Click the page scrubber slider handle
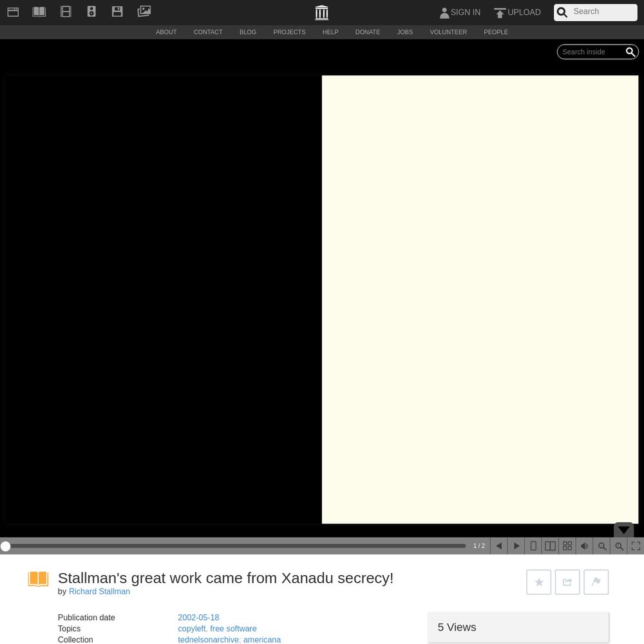The width and height of the screenshot is (644, 644). point(6,546)
